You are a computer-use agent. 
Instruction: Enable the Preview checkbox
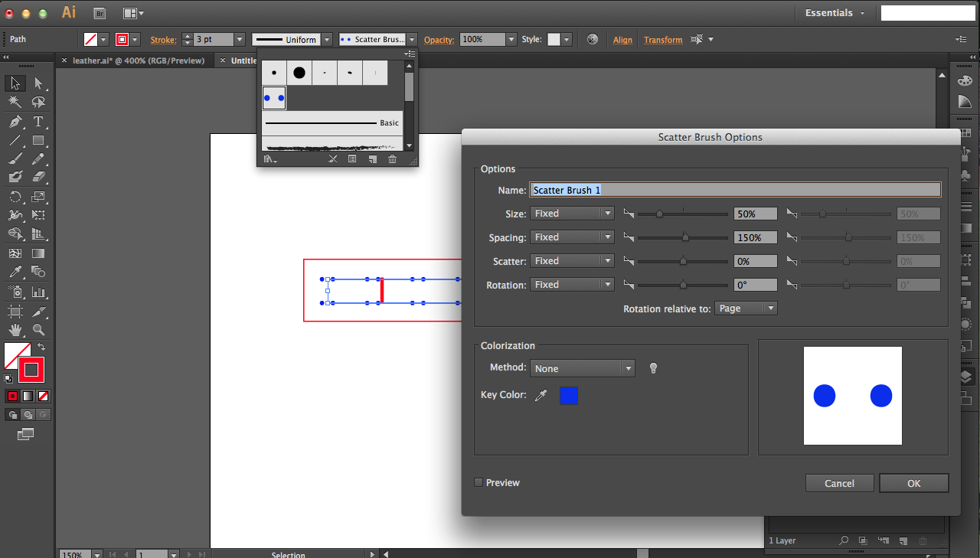click(479, 482)
